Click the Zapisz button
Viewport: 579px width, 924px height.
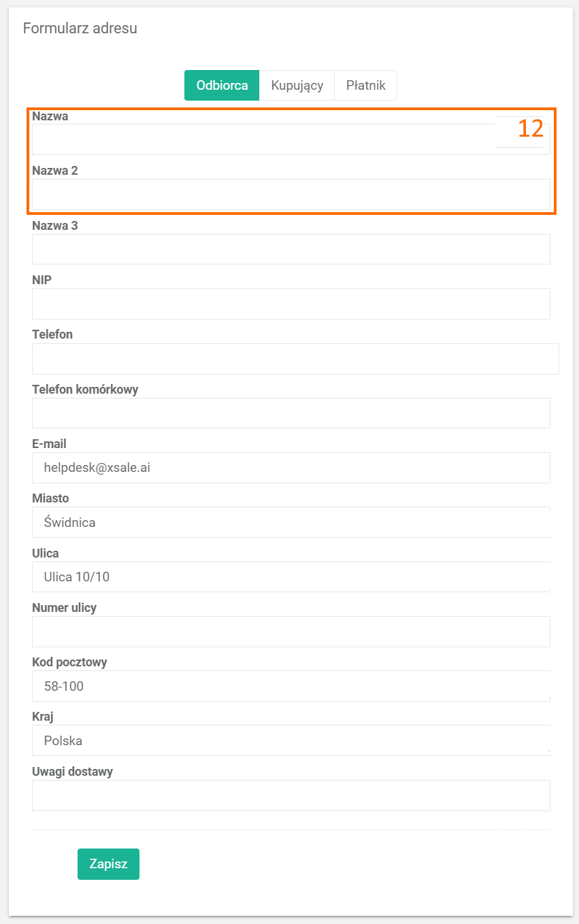tap(108, 864)
